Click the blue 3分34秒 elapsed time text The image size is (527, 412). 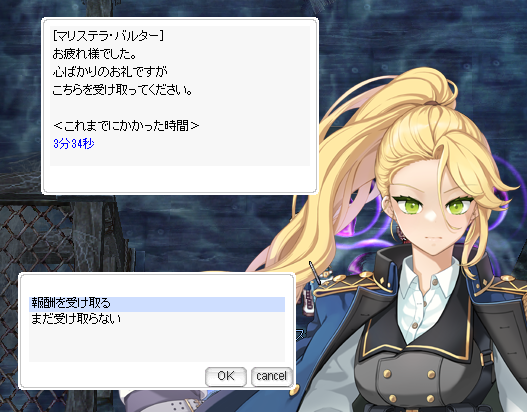tap(74, 144)
